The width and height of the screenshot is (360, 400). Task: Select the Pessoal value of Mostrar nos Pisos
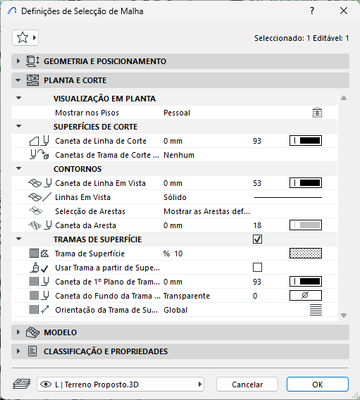pyautogui.click(x=177, y=113)
